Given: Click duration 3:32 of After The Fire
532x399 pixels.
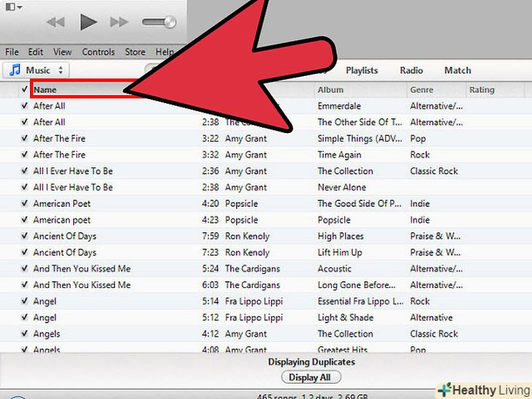Looking at the screenshot, I should [210, 155].
